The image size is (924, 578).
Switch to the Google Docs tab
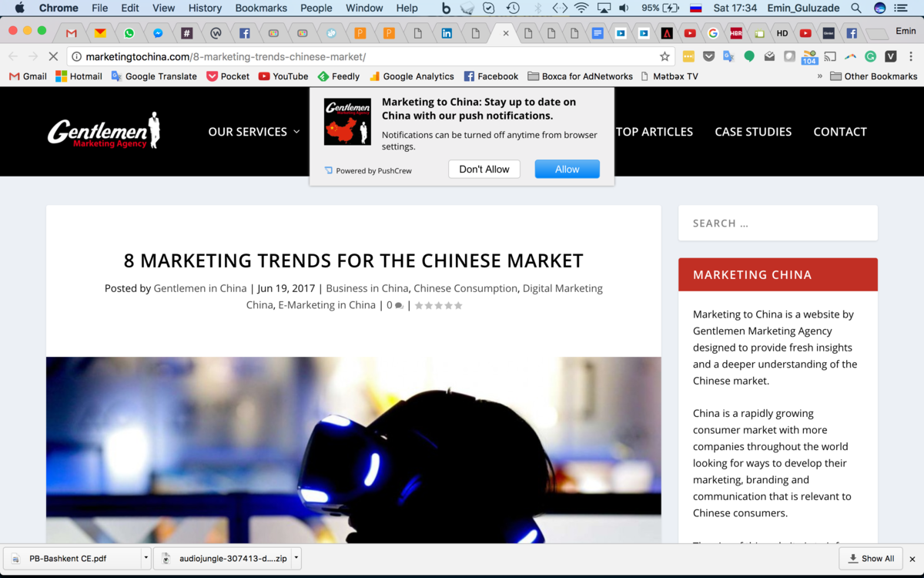point(598,33)
